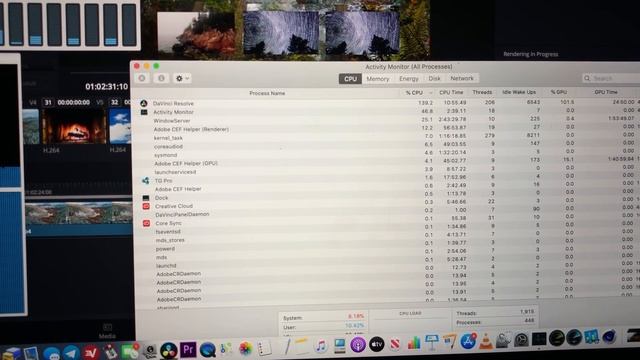The width and height of the screenshot is (640, 360).
Task: Switch to the Disk tab
Action: (434, 78)
